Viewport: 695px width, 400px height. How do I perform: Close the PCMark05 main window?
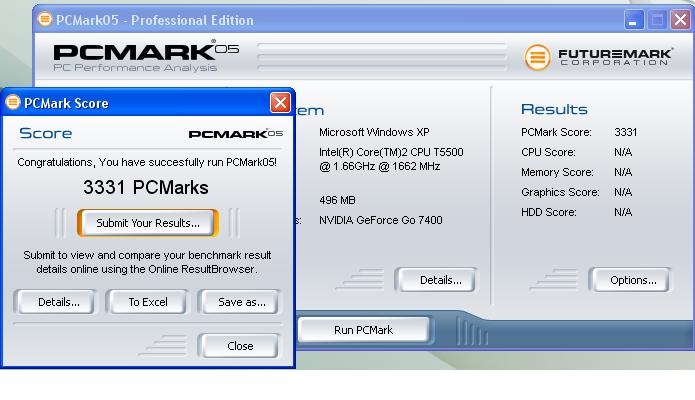coord(680,20)
